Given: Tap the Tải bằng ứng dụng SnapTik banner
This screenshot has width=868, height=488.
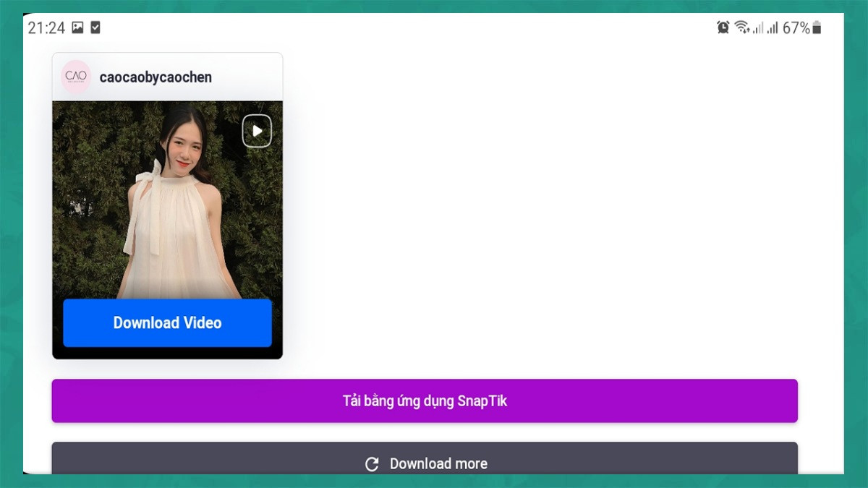Looking at the screenshot, I should pyautogui.click(x=425, y=401).
